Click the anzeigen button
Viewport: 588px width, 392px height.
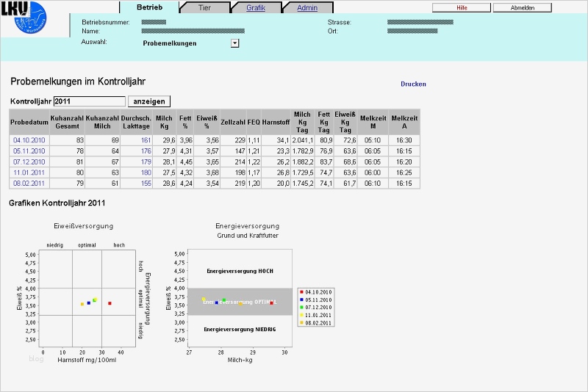(x=149, y=101)
